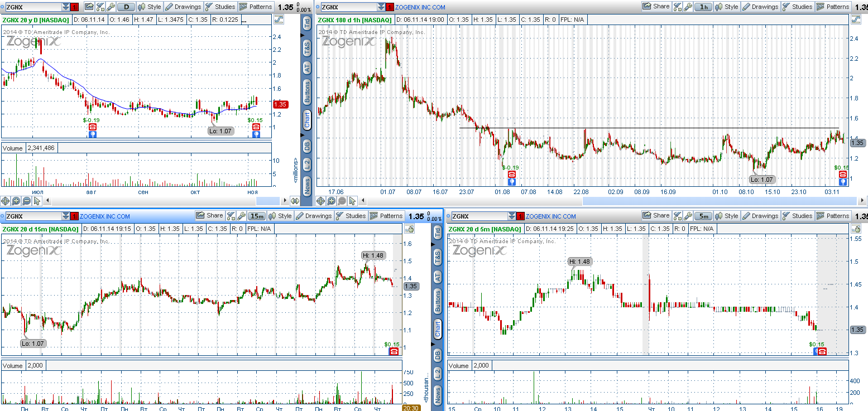This screenshot has width=868, height=411.
Task: Select crosshair pan tool below daily chart
Action: click(6, 201)
